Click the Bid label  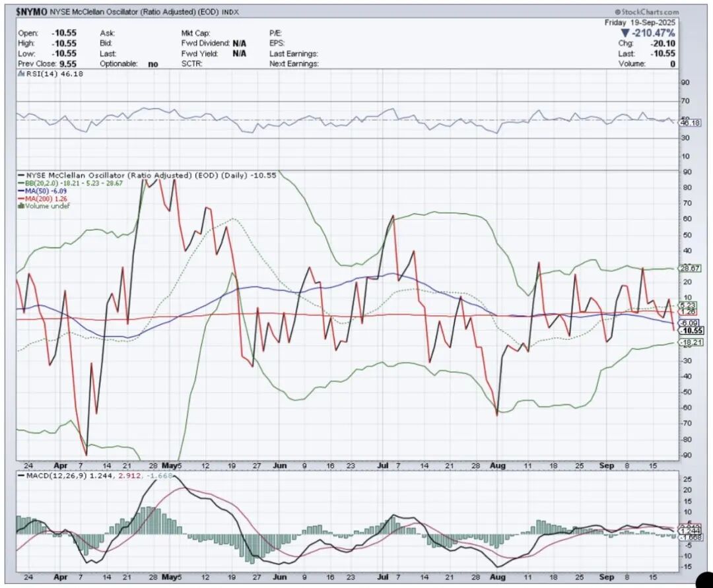click(106, 44)
